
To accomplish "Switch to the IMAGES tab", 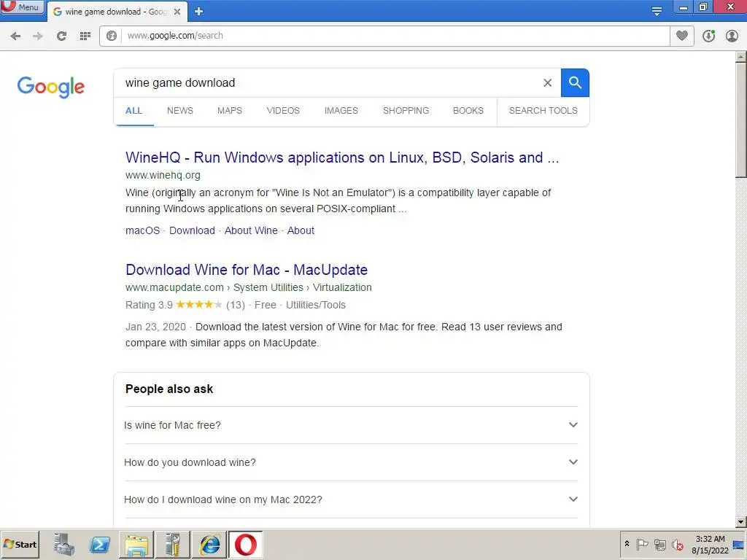I will (341, 111).
